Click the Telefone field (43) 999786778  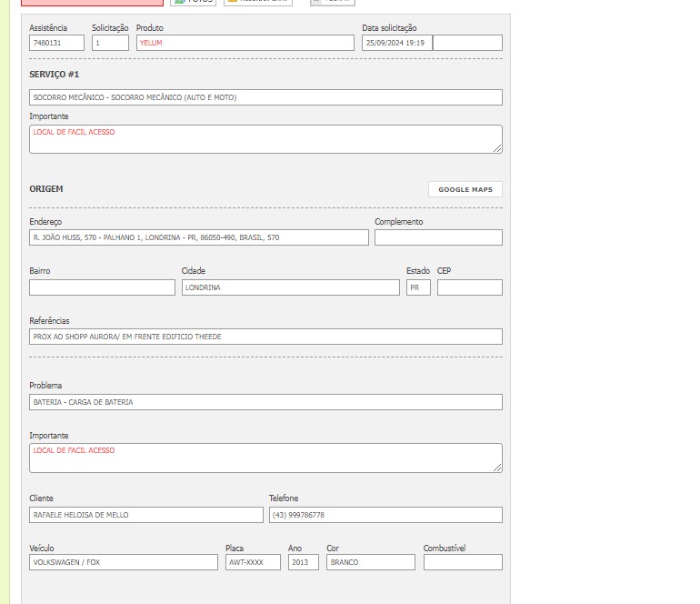[x=385, y=515]
